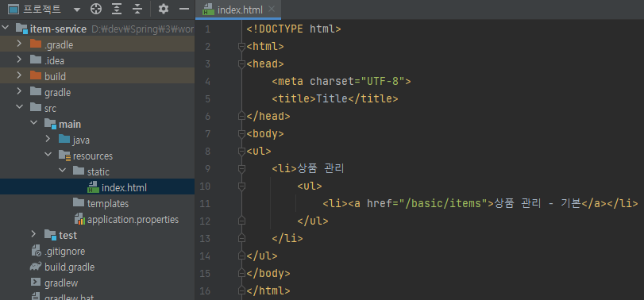Select the resources folder icon
The width and height of the screenshot is (644, 300).
(x=64, y=156)
